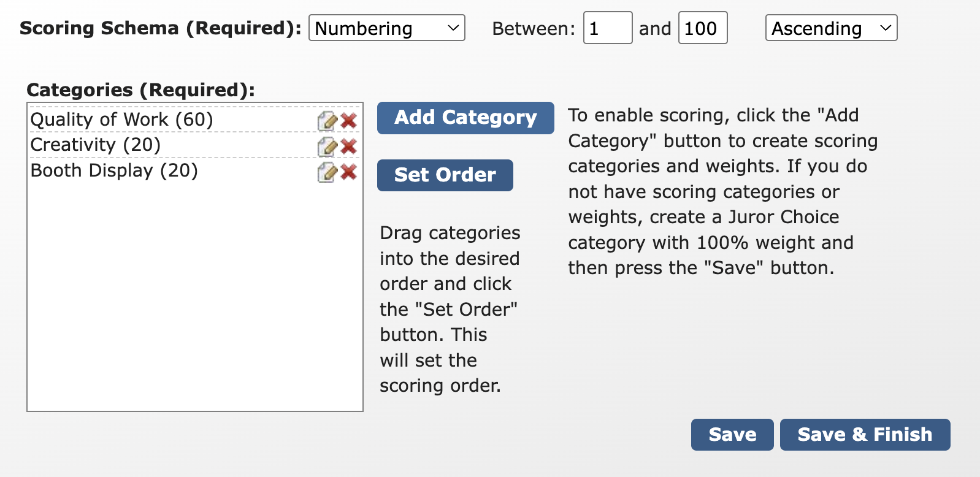Delete the Quality of Work category

click(348, 121)
